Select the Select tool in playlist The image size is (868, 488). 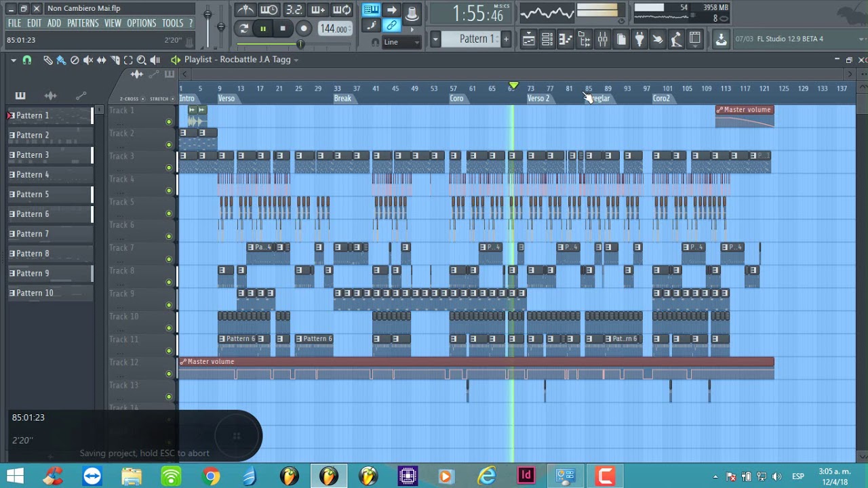[128, 60]
